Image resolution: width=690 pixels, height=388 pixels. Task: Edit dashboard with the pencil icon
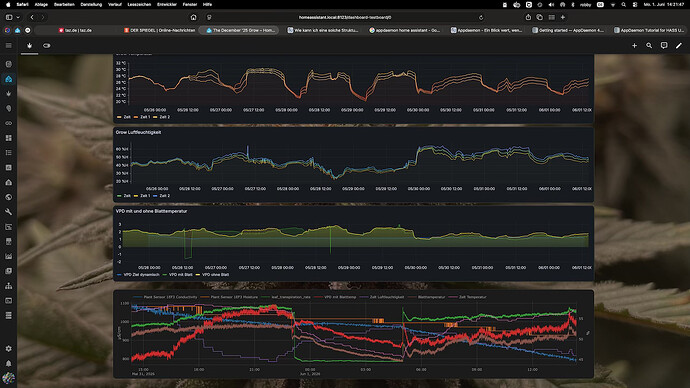(679, 45)
